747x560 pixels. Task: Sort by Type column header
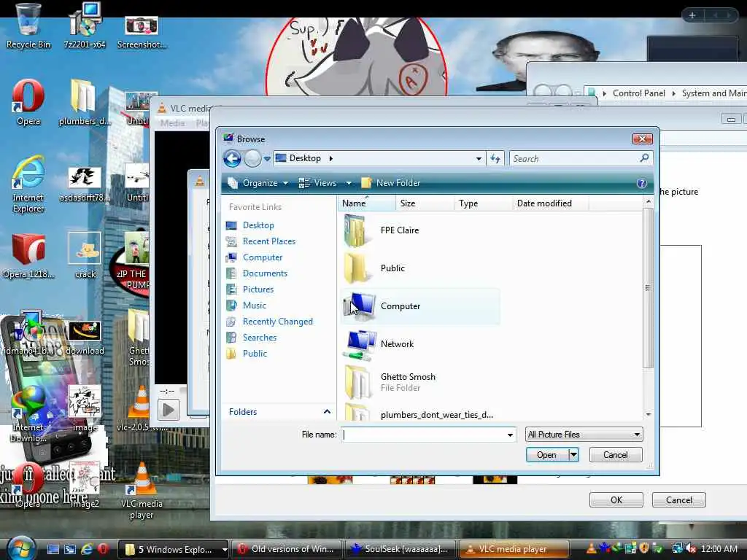point(483,203)
